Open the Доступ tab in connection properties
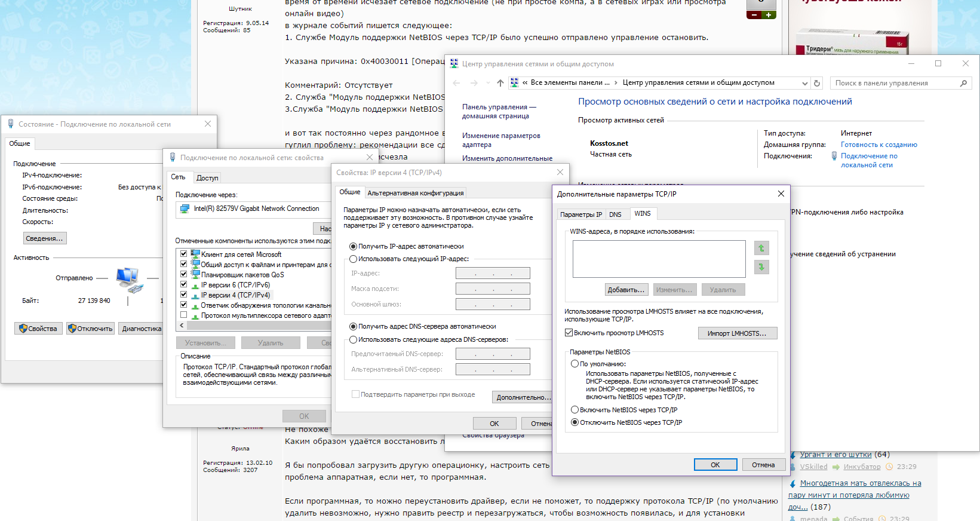The image size is (980, 521). tap(207, 177)
